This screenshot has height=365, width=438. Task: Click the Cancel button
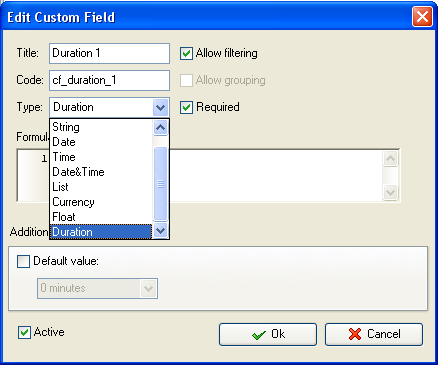(x=374, y=334)
